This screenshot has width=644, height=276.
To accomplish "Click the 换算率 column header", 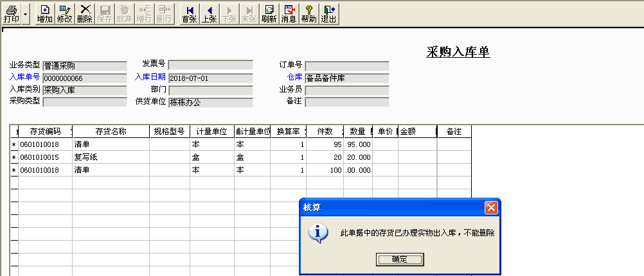I will pos(289,131).
